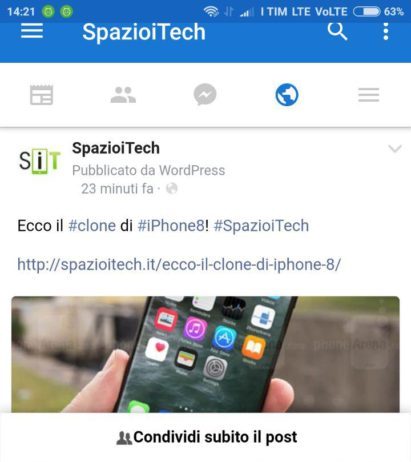
Task: Open the #iPhone8 hashtag
Action: click(171, 226)
